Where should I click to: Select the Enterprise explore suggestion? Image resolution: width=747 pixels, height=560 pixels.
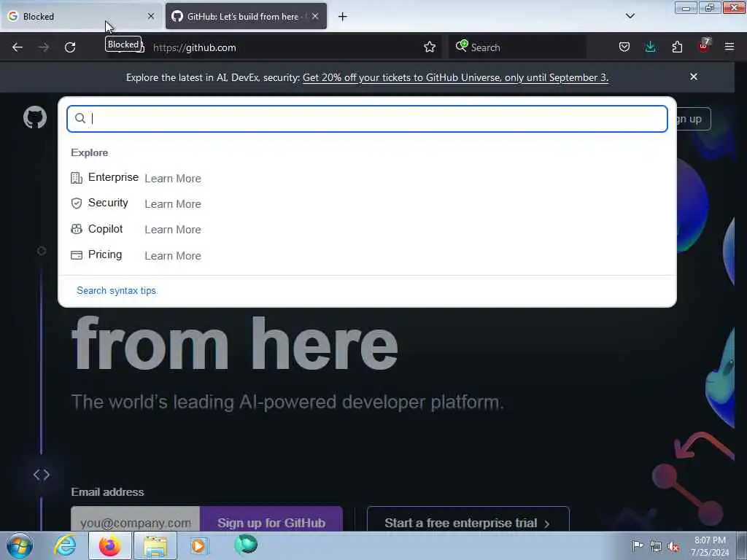[x=367, y=178]
